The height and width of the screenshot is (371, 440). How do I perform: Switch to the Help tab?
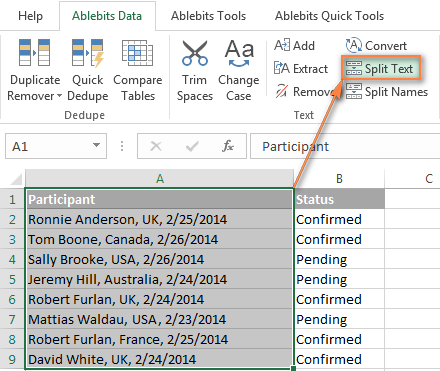30,16
